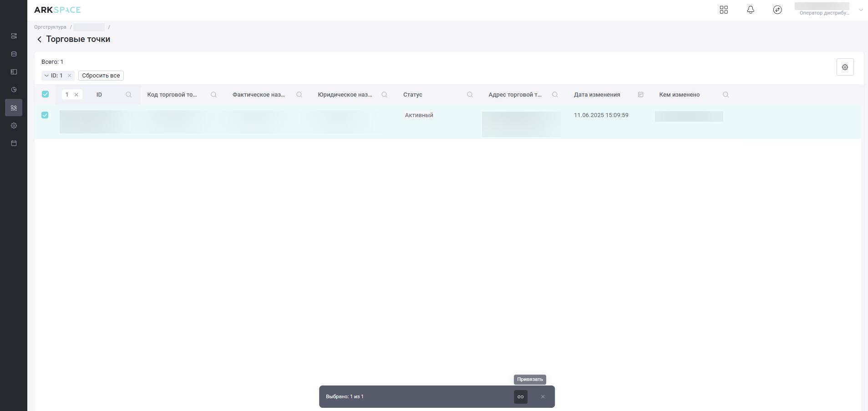The width and height of the screenshot is (868, 411).
Task: Search by Статус column icon
Action: tap(470, 95)
